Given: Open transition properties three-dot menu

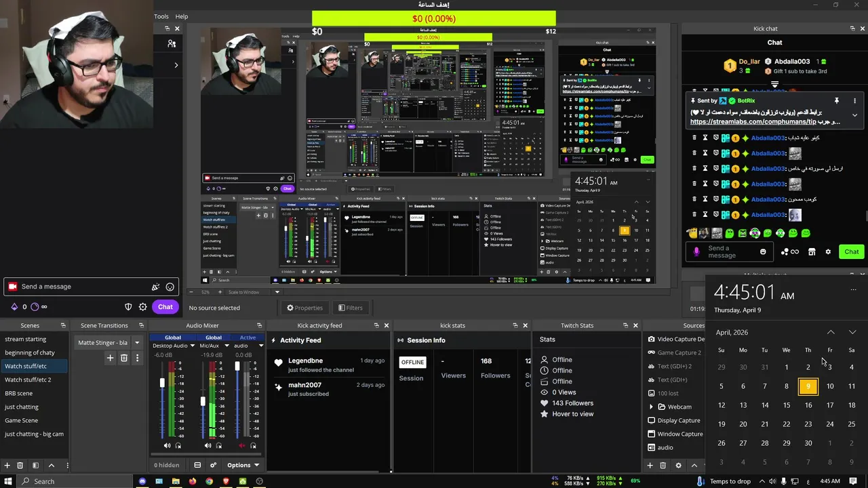Looking at the screenshot, I should tap(138, 358).
